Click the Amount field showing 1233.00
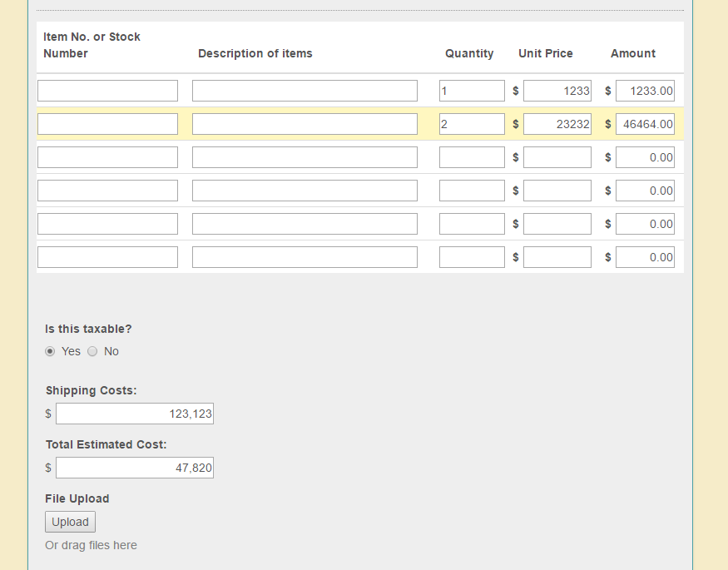Viewport: 728px width, 570px height. pos(645,91)
